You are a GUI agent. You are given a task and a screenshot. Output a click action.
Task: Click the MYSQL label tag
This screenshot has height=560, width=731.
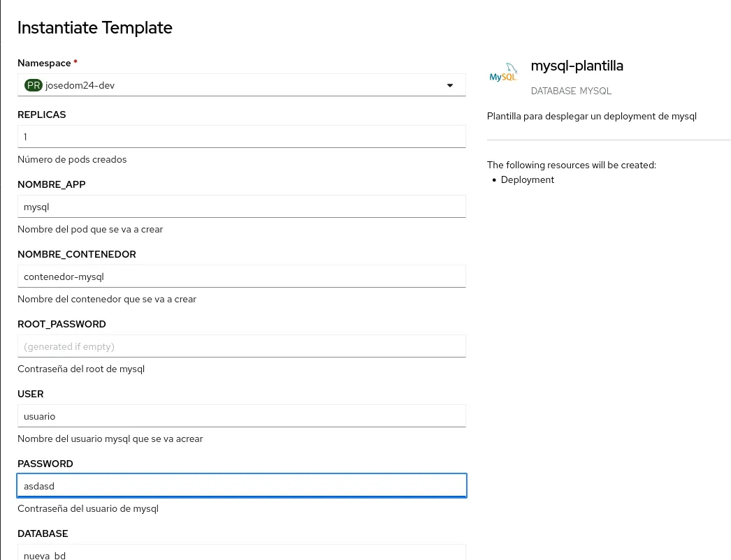coord(595,91)
